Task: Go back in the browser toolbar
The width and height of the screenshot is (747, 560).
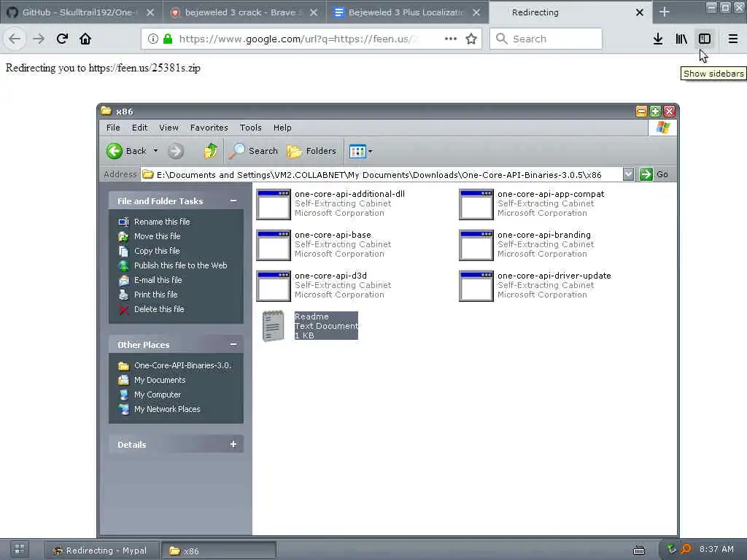Action: coord(15,39)
